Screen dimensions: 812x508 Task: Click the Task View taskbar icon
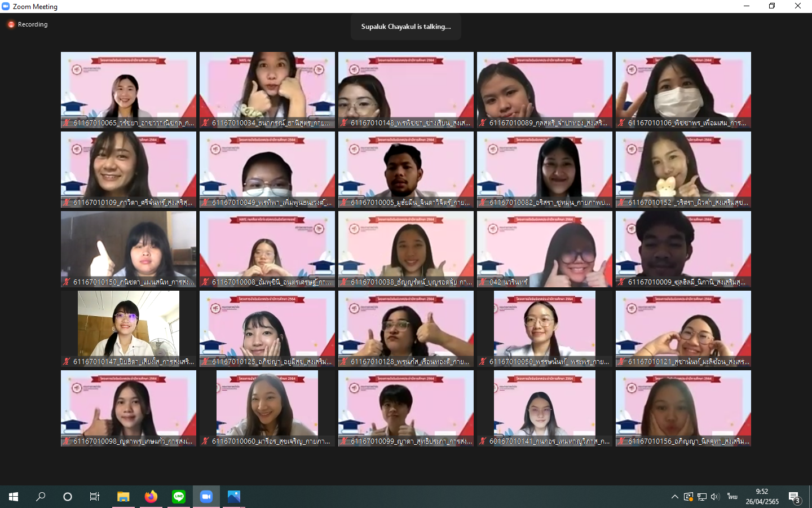pyautogui.click(x=95, y=497)
